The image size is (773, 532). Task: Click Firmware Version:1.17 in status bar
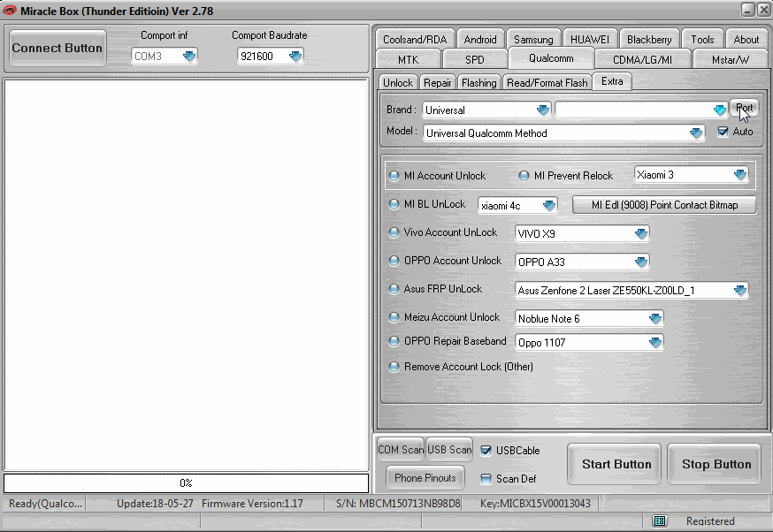252,504
